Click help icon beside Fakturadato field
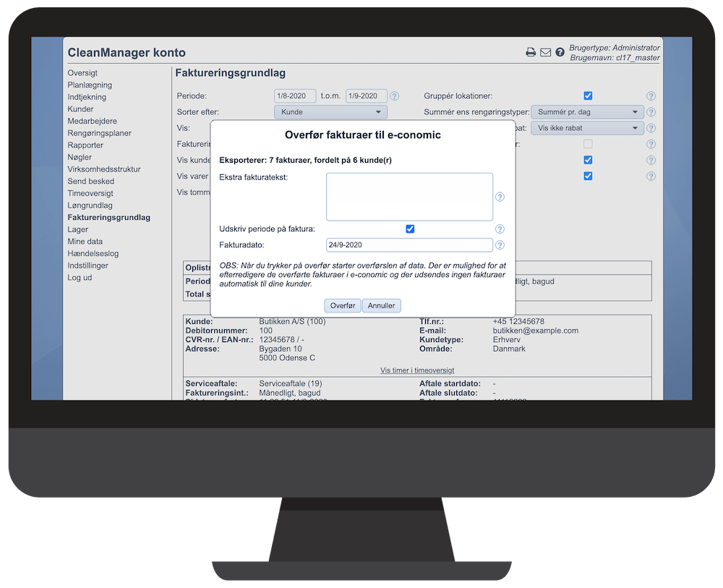The width and height of the screenshot is (723, 588). click(x=500, y=245)
